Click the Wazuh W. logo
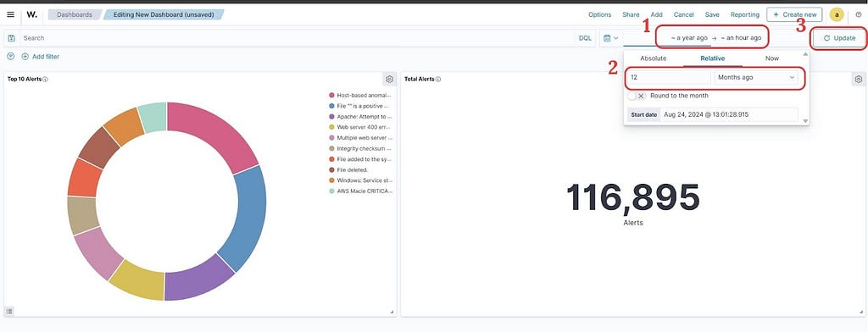 tap(32, 14)
